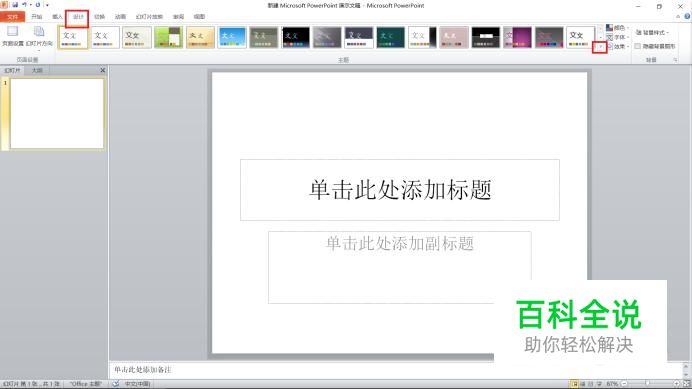Expand the theme gallery with the More arrow

(600, 46)
